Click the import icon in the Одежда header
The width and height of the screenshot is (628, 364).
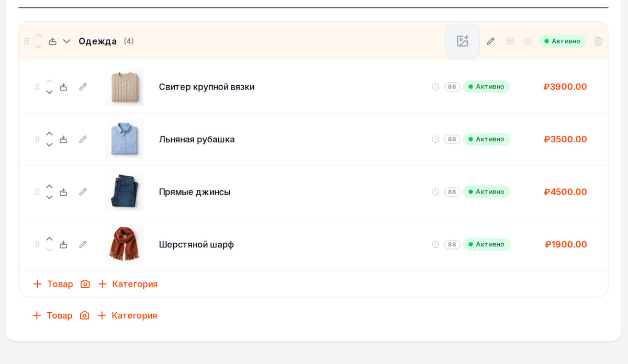click(52, 41)
